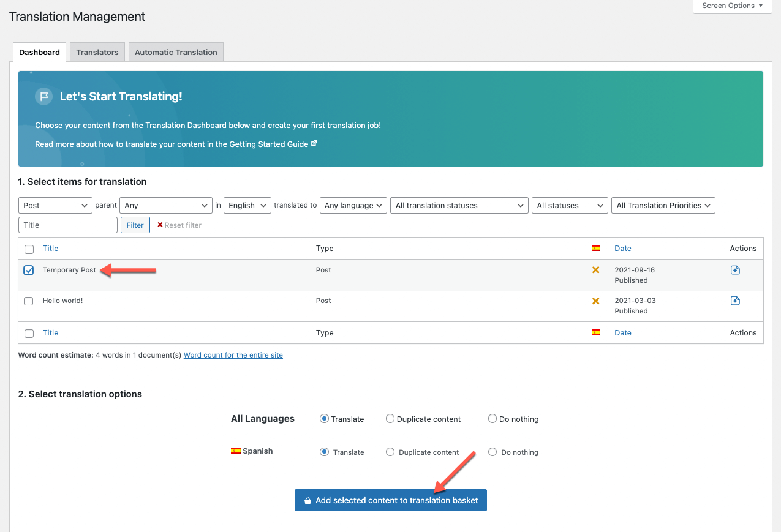Click the red X status for Hello world!
Viewport: 781px width, 532px height.
tap(595, 301)
